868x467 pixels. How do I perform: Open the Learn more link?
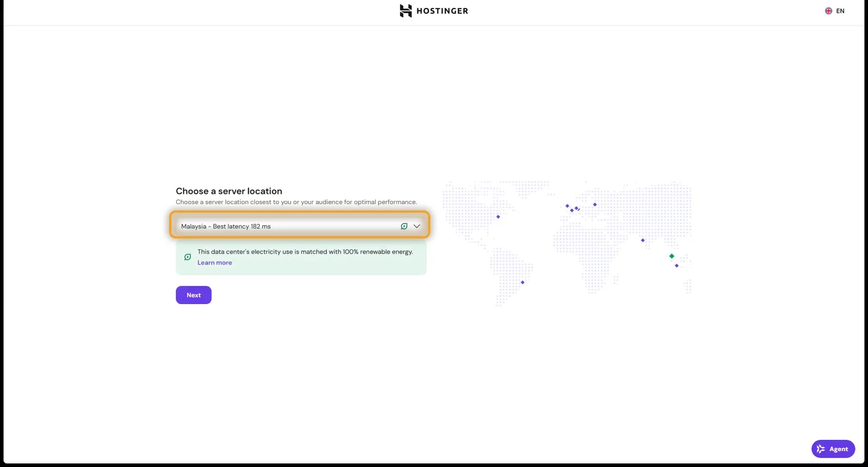pyautogui.click(x=214, y=263)
